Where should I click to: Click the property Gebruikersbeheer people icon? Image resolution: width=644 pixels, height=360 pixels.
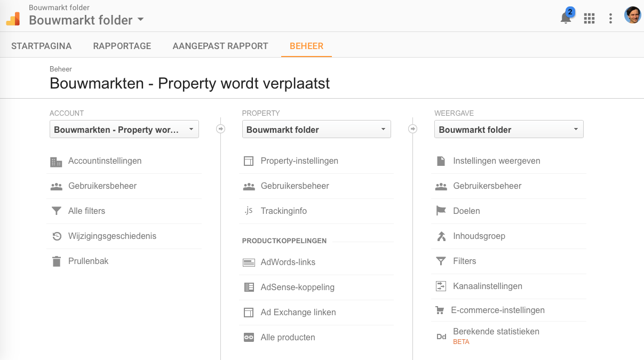pyautogui.click(x=249, y=186)
